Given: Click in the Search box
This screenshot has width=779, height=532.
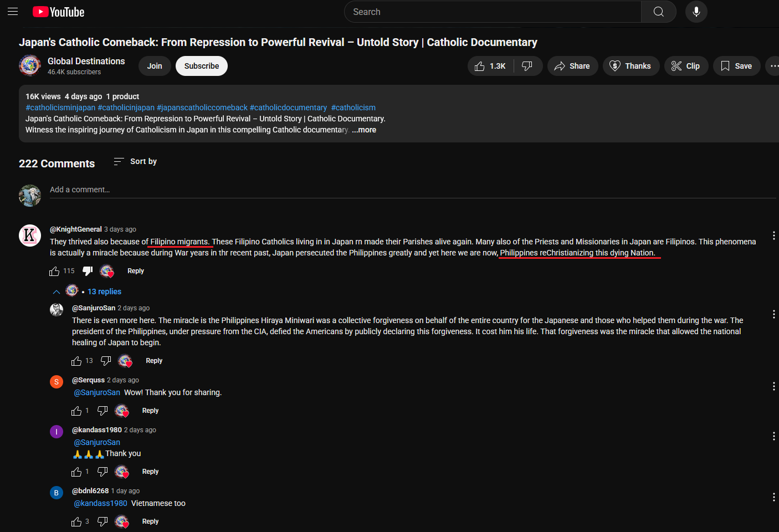Looking at the screenshot, I should [493, 12].
